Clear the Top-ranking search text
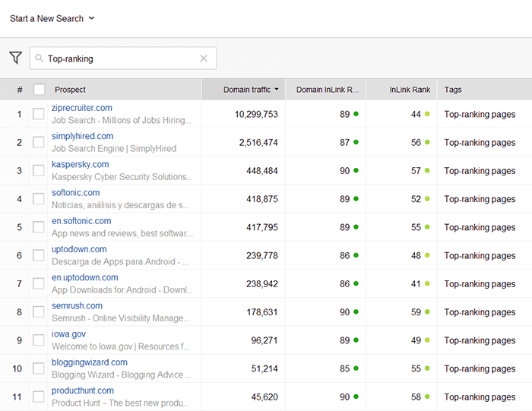The width and height of the screenshot is (532, 411). pos(204,58)
